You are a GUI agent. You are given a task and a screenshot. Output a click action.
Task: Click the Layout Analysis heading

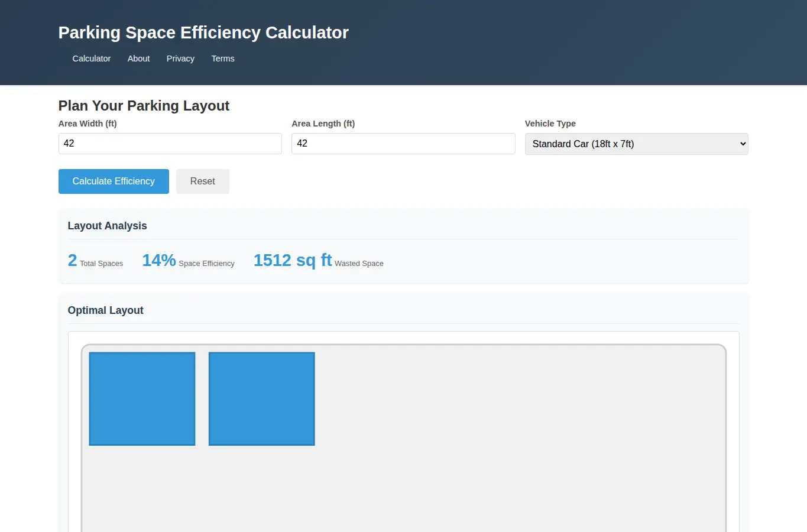[107, 226]
